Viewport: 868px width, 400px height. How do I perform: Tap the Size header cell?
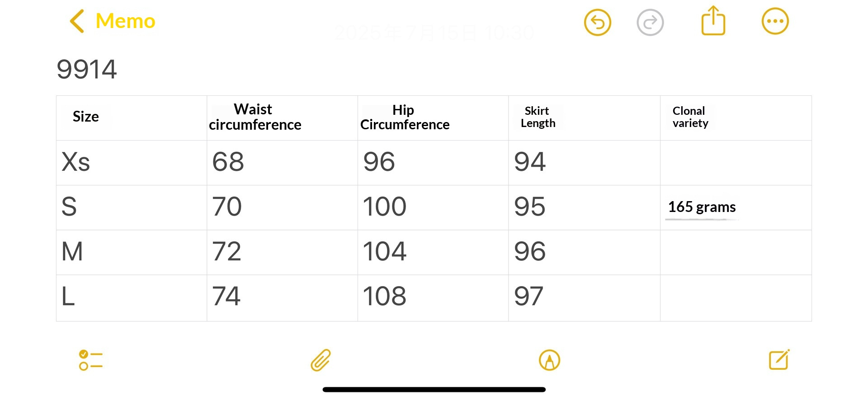click(86, 117)
